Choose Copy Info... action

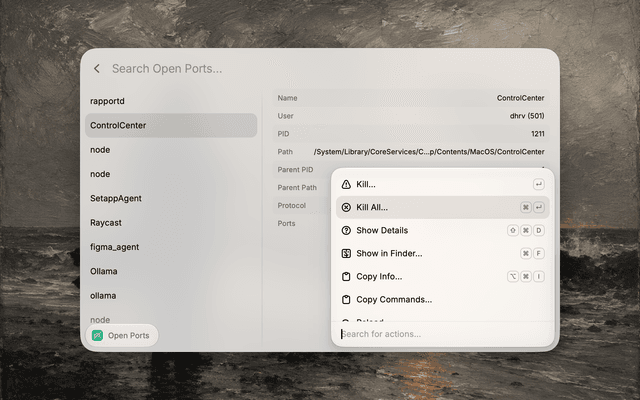click(x=442, y=276)
